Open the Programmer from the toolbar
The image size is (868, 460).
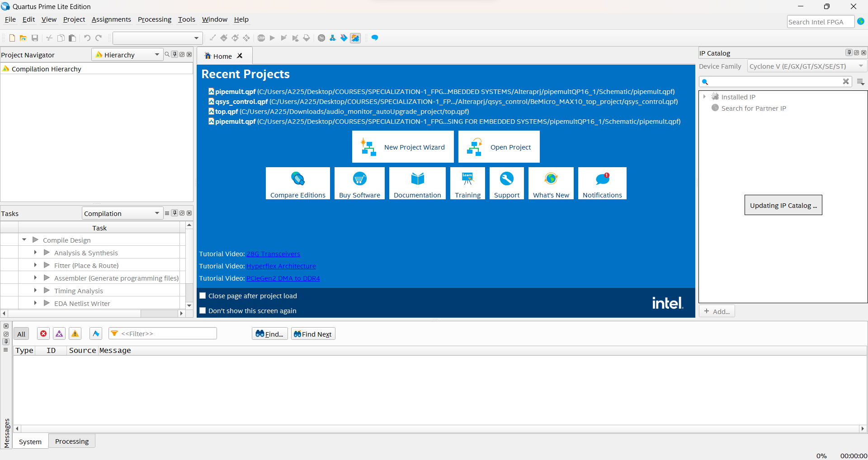(344, 38)
